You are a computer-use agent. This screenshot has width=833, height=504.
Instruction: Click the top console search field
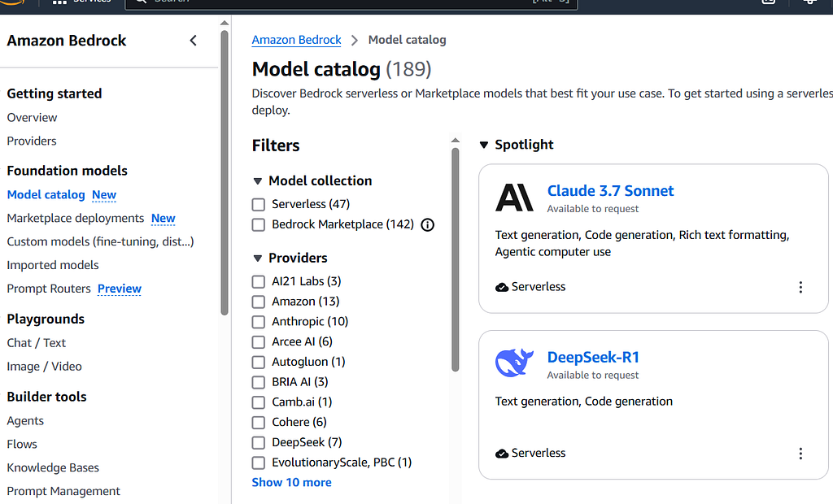click(x=351, y=4)
